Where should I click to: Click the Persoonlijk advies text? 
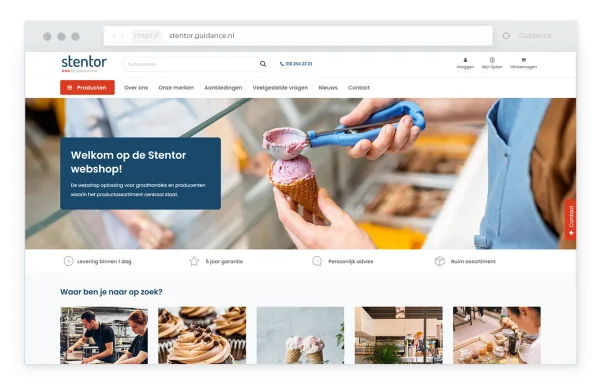tap(351, 261)
